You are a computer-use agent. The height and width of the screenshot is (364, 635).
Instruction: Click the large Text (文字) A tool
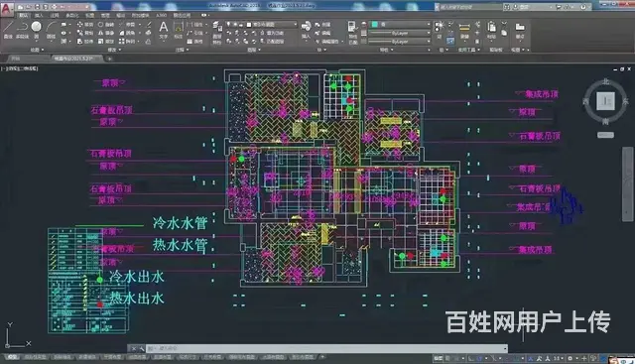point(163,30)
